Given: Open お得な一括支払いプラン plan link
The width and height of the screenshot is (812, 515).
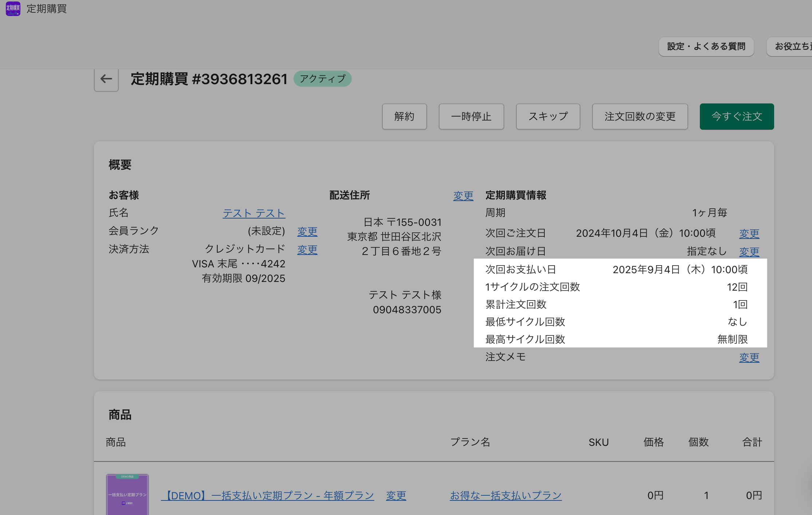Looking at the screenshot, I should click(x=506, y=495).
